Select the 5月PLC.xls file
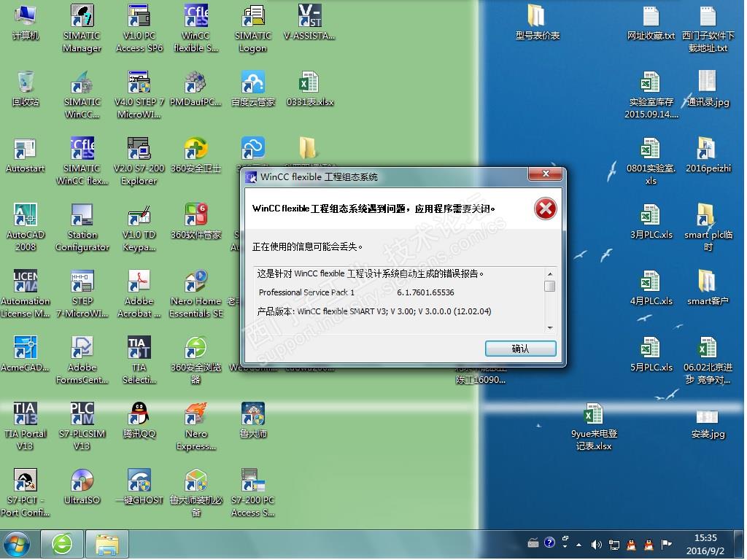 click(x=651, y=354)
